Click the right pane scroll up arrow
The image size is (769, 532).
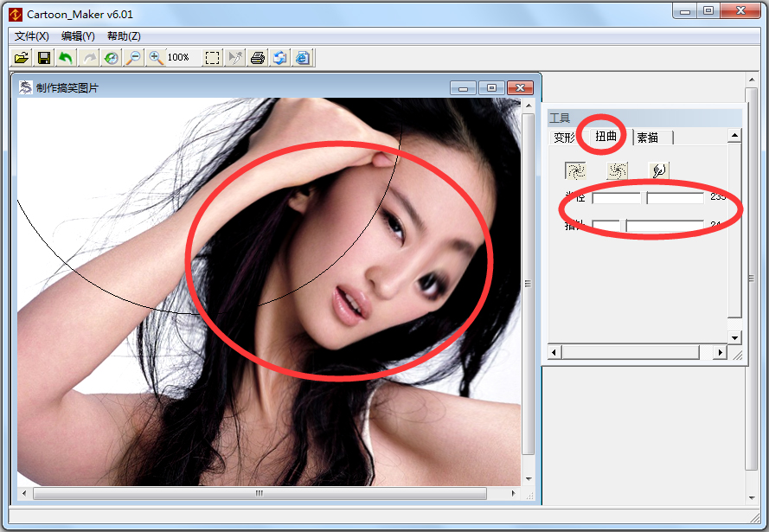(752, 79)
